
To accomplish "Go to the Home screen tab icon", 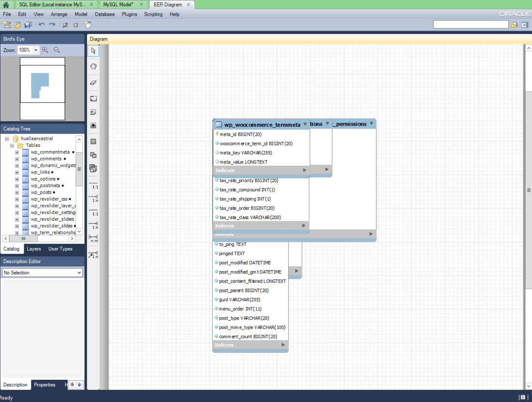I will (6, 4).
